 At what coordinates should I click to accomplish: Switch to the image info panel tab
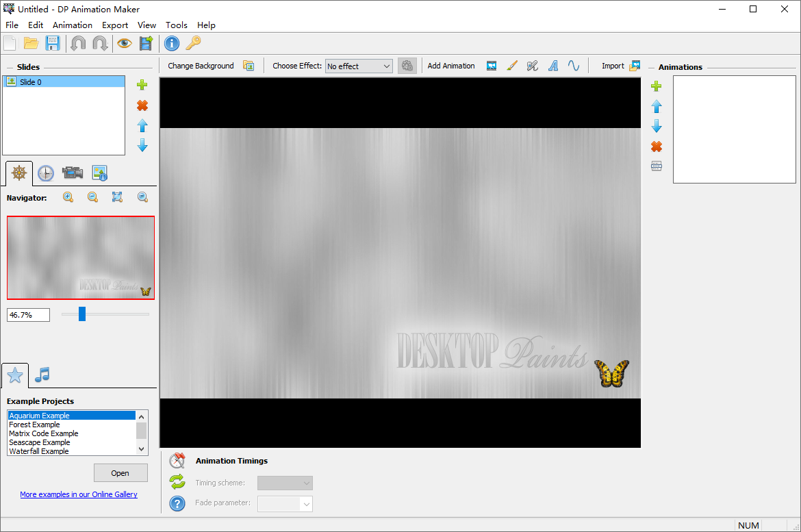(99, 173)
